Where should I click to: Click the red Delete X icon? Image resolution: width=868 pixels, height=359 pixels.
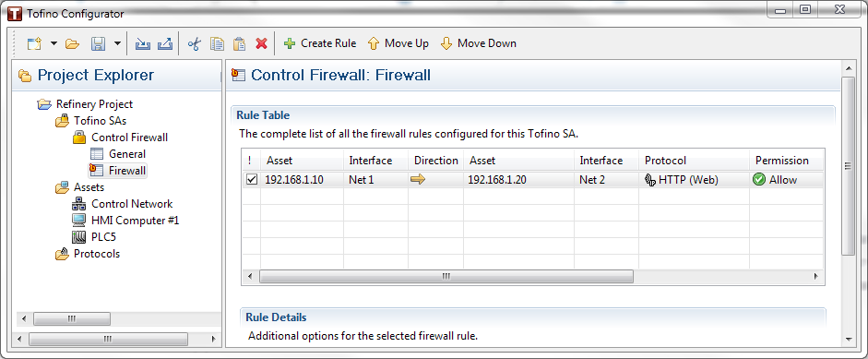pos(262,43)
